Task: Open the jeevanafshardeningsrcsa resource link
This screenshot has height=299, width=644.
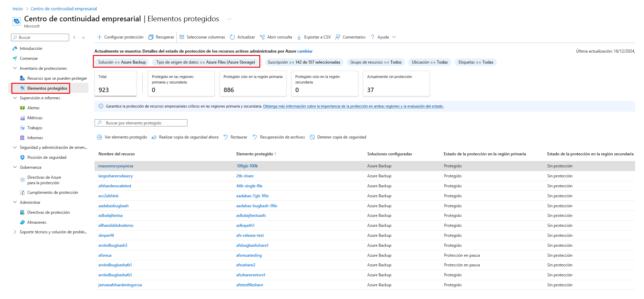Action: point(120,285)
